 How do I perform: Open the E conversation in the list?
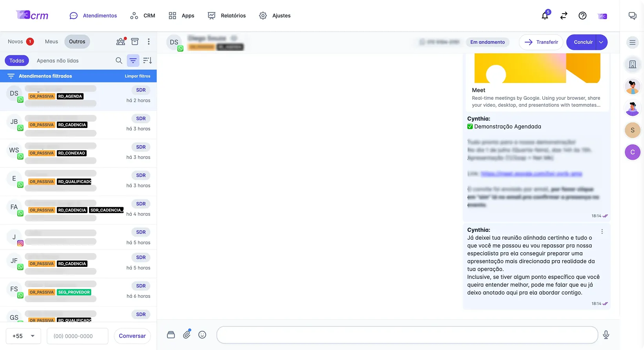78,182
